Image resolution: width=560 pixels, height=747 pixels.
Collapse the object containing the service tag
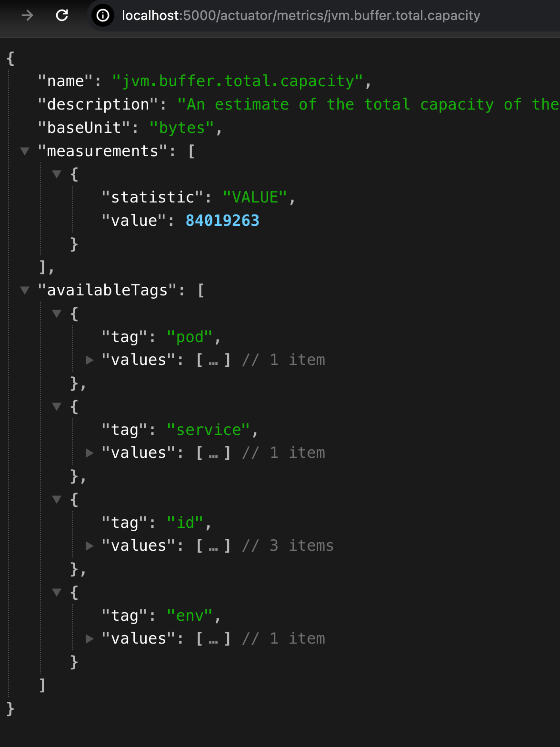click(57, 406)
